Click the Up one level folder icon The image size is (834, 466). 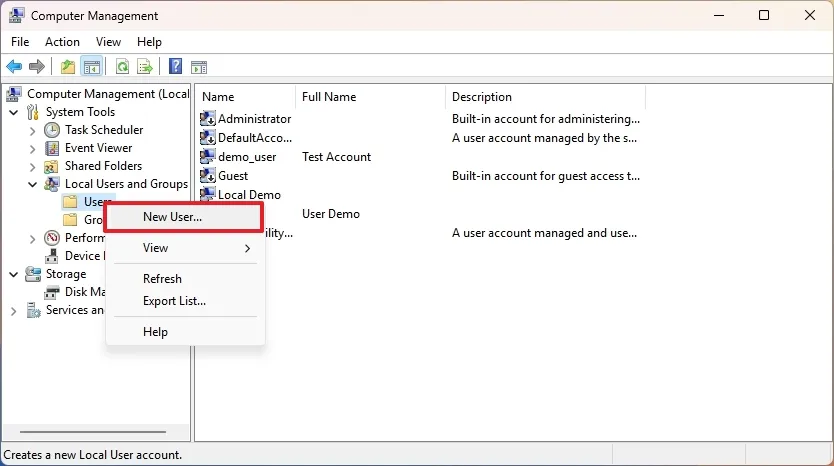point(67,67)
